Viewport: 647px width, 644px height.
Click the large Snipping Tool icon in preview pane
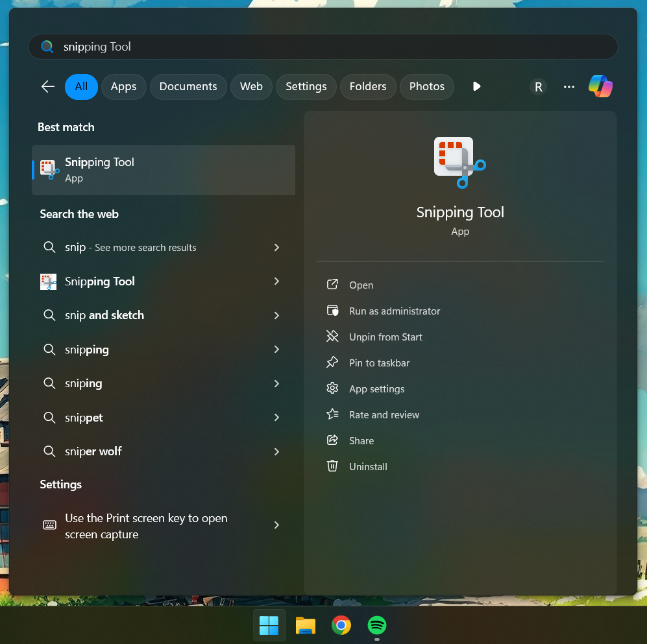pos(459,163)
